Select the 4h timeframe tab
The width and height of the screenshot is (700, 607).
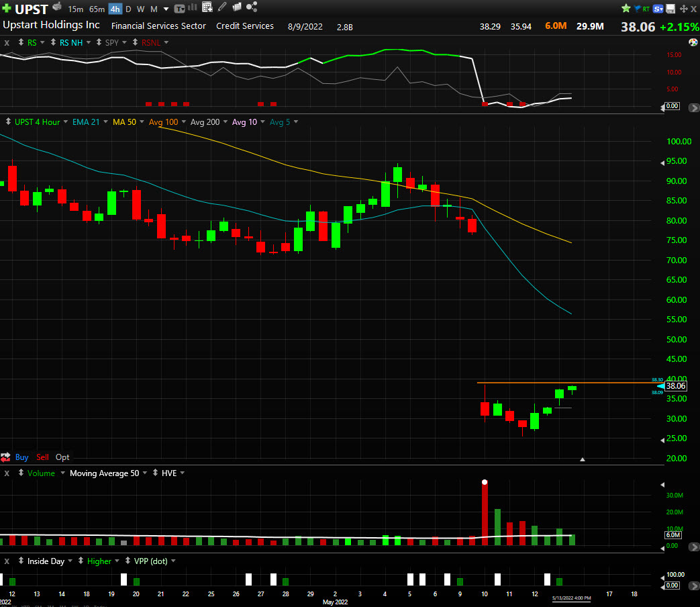click(x=115, y=9)
